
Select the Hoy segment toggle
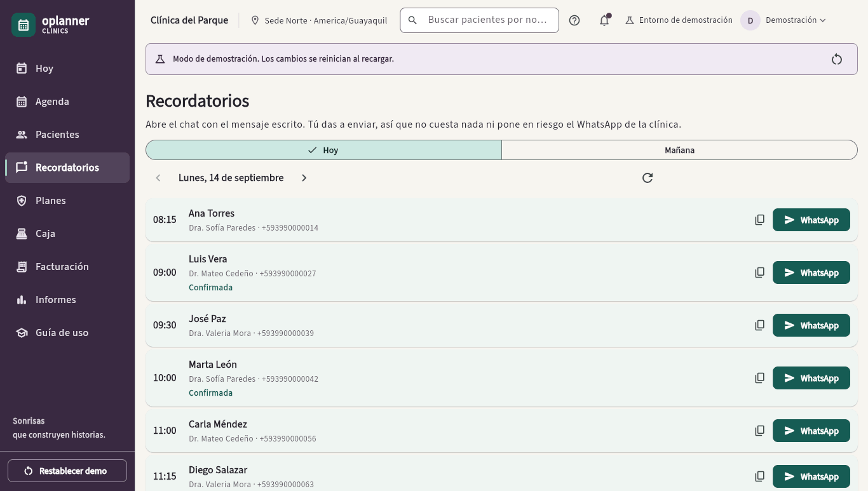pyautogui.click(x=323, y=150)
